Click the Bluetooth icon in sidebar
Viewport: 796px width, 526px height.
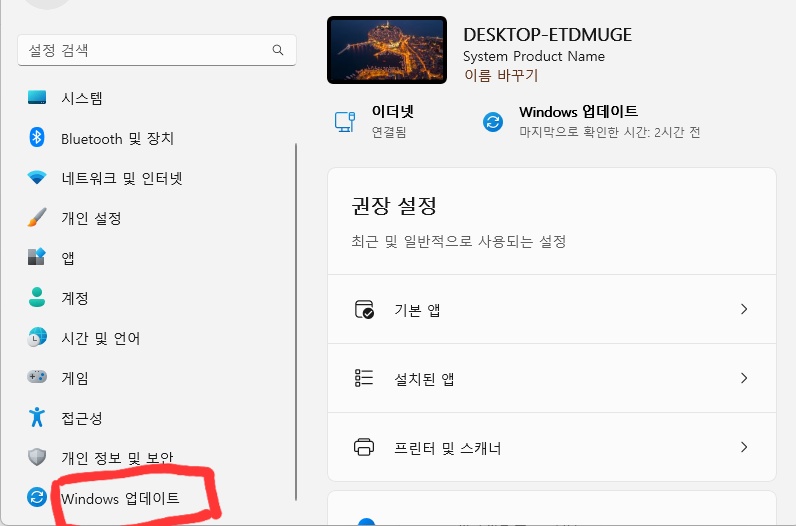(37, 138)
